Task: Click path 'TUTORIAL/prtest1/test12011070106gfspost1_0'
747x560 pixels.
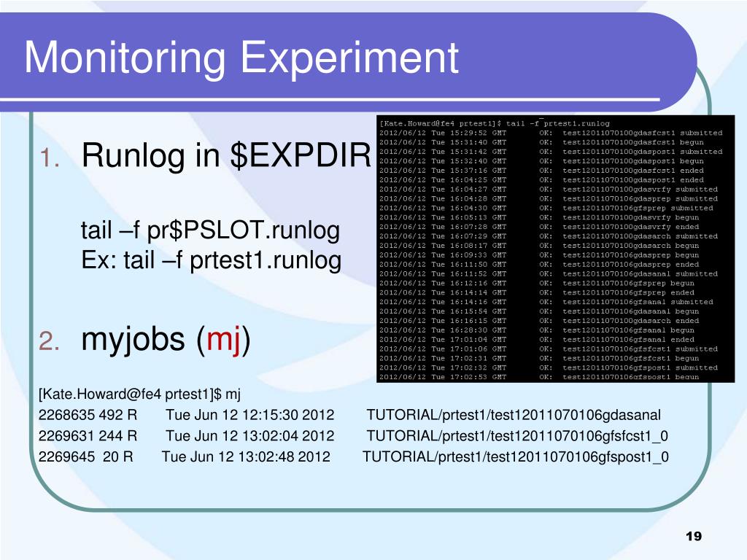Action: [x=516, y=456]
